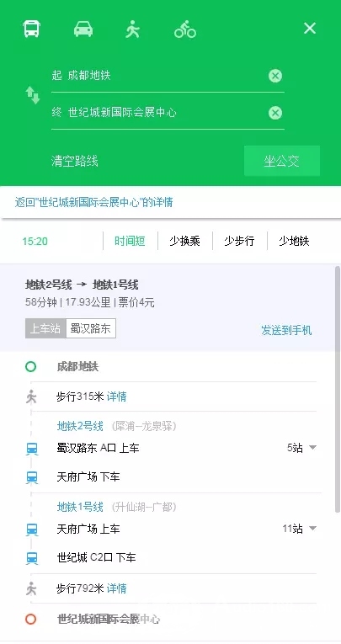Choose the 少步行 route option
Screen dimensions: 341x644
[239, 241]
